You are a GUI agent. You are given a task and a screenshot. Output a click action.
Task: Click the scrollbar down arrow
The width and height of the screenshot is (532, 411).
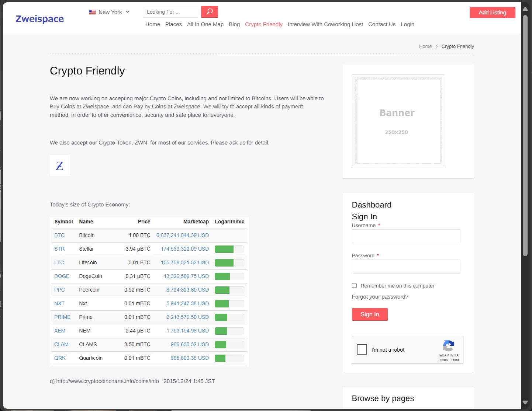pos(525,403)
